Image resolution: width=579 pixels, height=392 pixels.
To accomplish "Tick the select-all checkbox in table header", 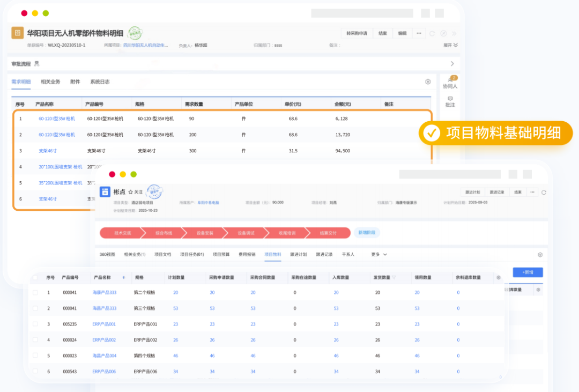I will [x=35, y=277].
